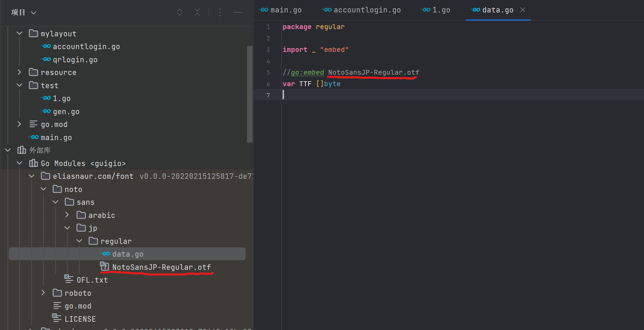Collapse the noto folder
The width and height of the screenshot is (644, 330).
pos(43,189)
